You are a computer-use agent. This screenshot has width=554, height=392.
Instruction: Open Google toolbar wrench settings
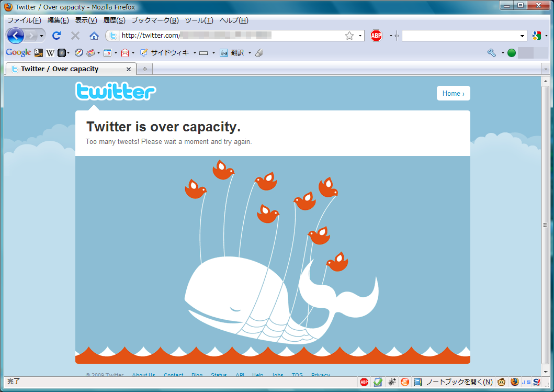491,53
